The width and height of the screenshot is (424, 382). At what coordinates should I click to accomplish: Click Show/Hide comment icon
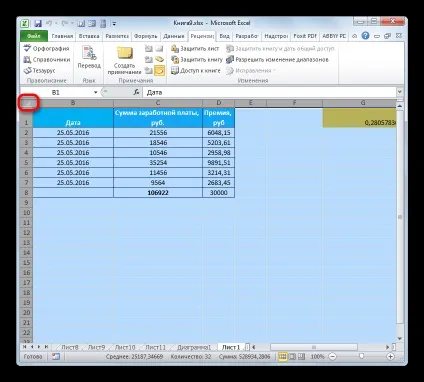tap(160, 49)
